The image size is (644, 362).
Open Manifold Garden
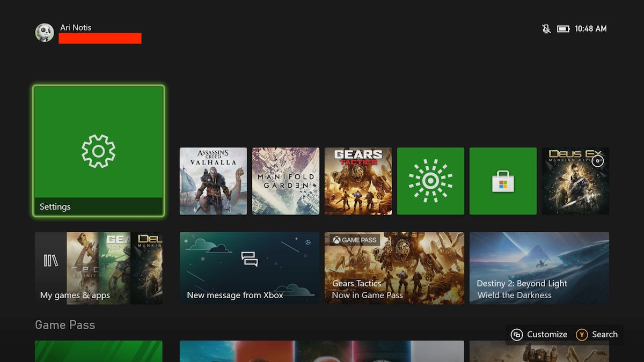pos(286,181)
